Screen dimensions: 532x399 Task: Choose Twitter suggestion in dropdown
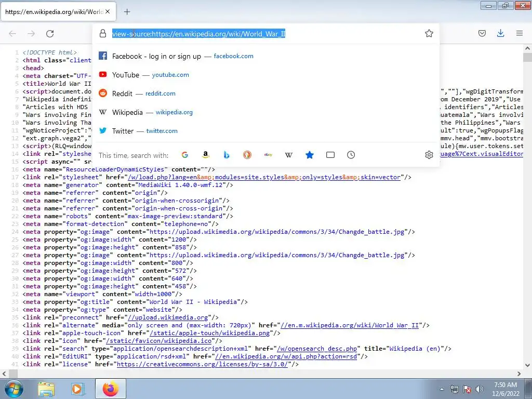pos(266,130)
